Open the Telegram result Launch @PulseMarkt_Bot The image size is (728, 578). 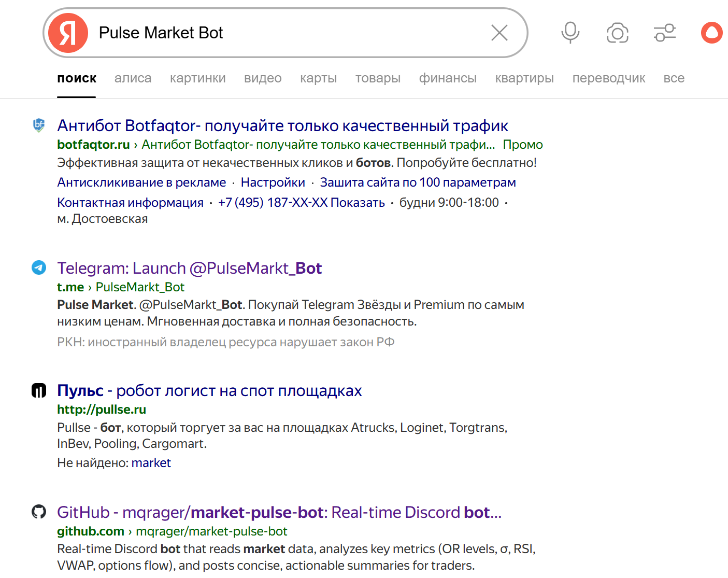coord(190,268)
